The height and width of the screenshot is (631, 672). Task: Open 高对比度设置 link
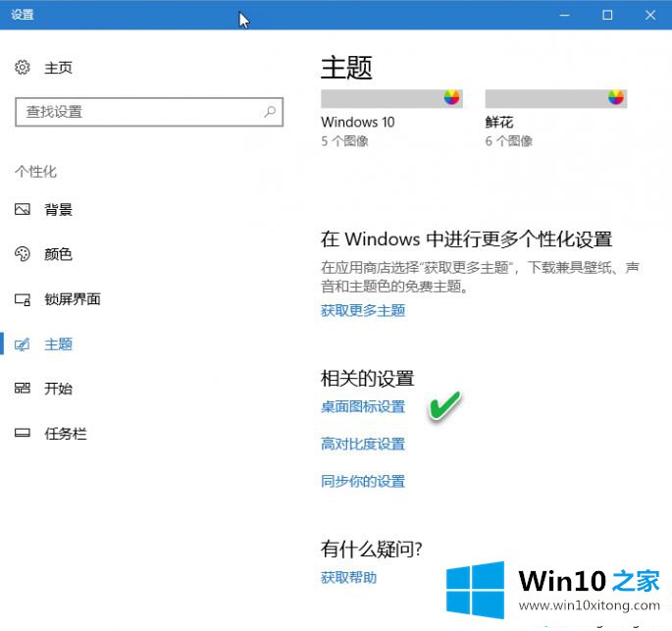click(363, 444)
